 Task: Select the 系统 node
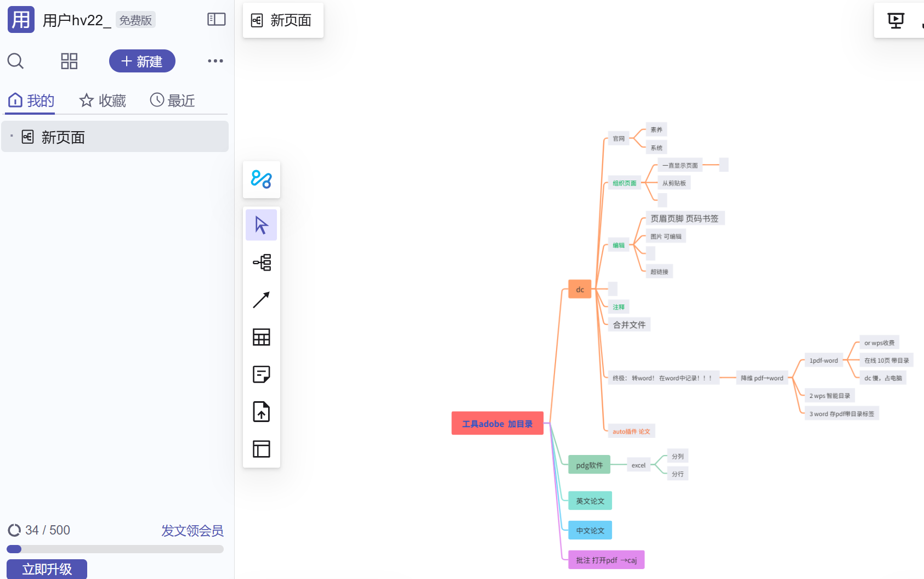click(656, 148)
